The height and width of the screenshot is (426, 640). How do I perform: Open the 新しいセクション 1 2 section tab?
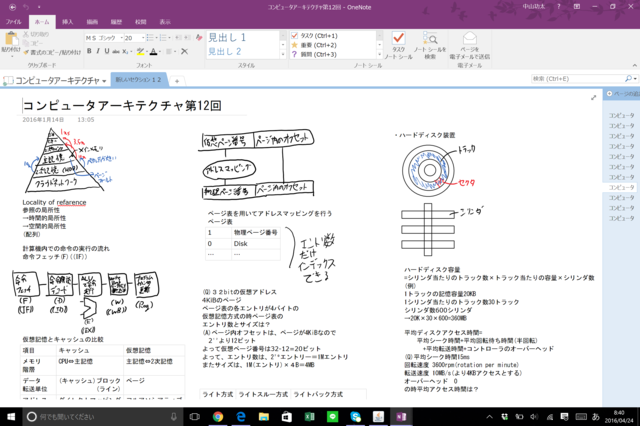pos(136,79)
